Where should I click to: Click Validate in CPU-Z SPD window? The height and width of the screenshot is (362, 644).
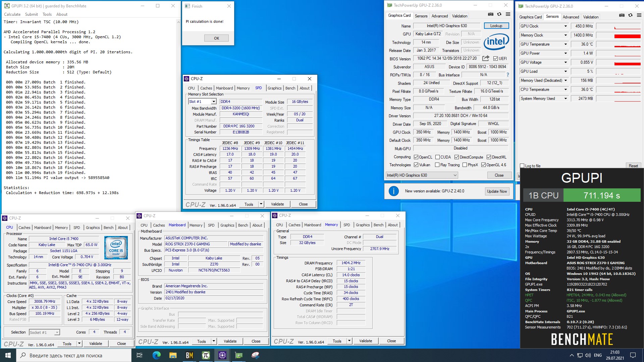click(x=277, y=204)
